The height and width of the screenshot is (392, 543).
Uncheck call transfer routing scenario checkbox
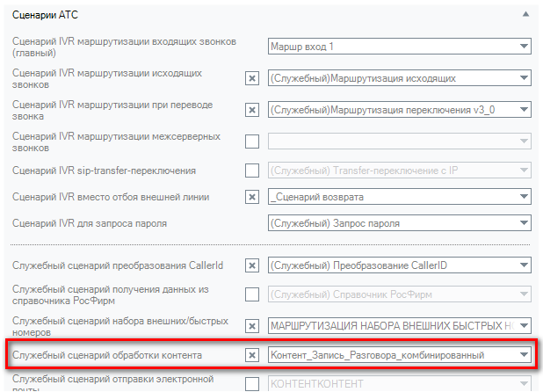pos(252,110)
